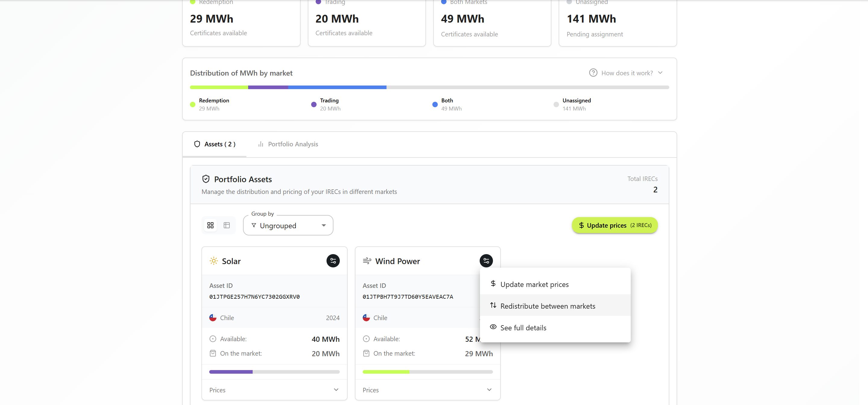
Task: Click the Solar Asset ID text
Action: pyautogui.click(x=254, y=297)
